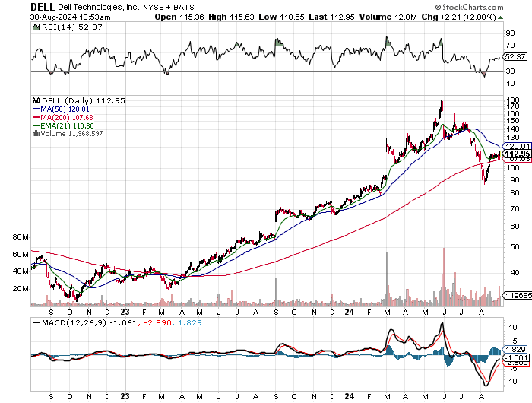532x403 pixels.
Task: Click the 23 year marker on lower axis
Action: (x=125, y=396)
